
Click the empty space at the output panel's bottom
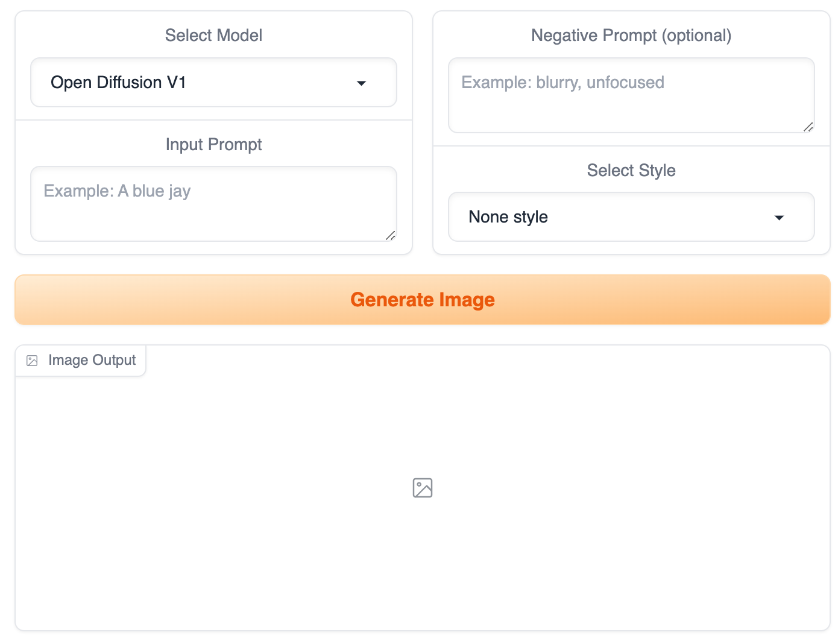(x=422, y=597)
